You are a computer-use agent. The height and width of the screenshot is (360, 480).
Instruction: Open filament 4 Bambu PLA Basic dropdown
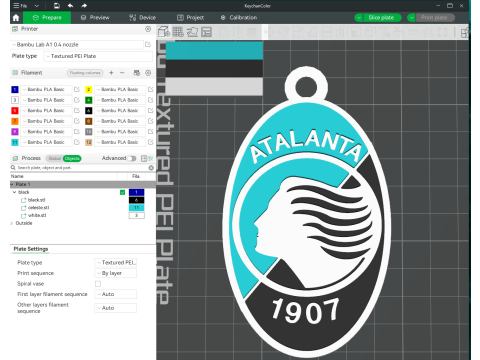point(120,100)
